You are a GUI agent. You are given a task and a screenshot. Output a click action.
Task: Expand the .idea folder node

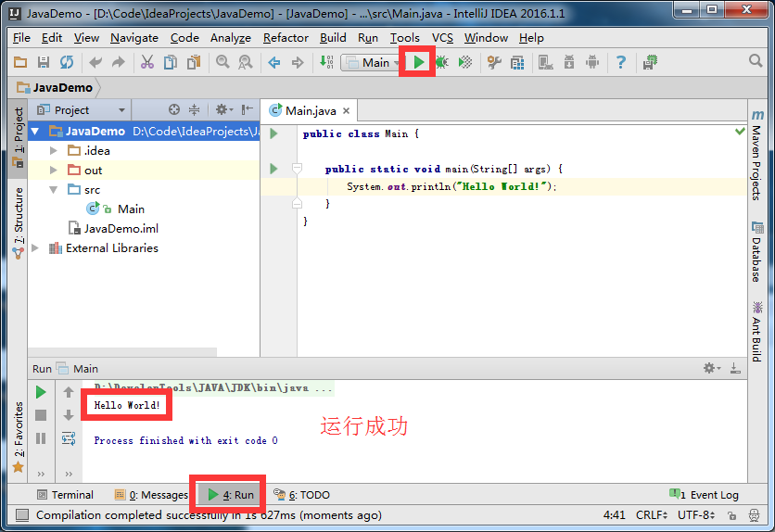pyautogui.click(x=54, y=151)
